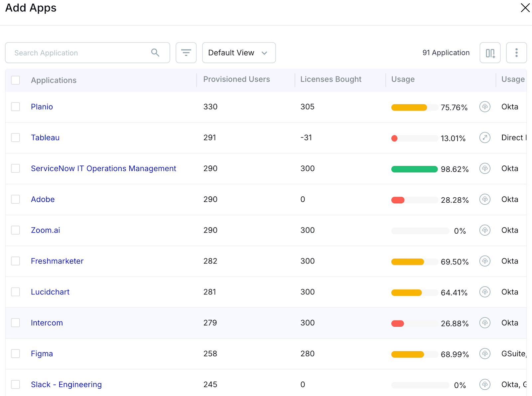The image size is (532, 396).
Task: Close the Add Apps dialog
Action: tap(525, 8)
